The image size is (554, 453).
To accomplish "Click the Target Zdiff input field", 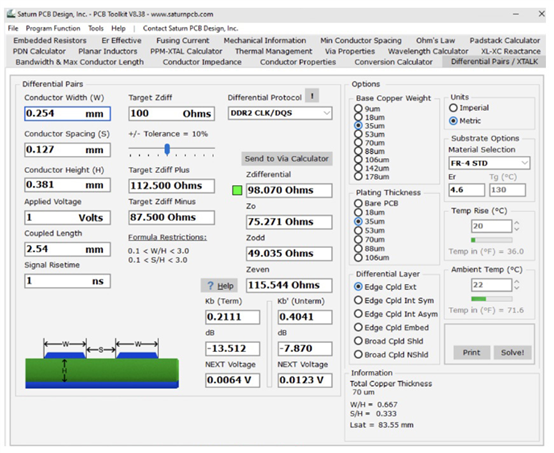I will 171,114.
